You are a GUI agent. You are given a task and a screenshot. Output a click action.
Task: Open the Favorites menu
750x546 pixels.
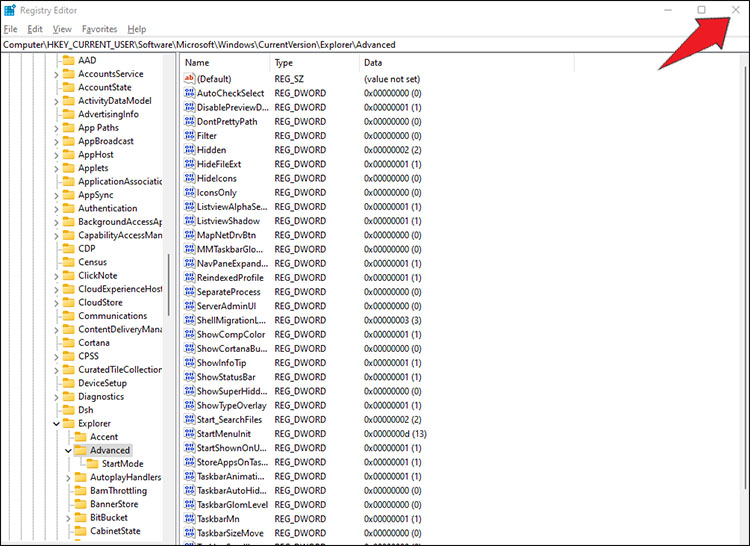[99, 29]
